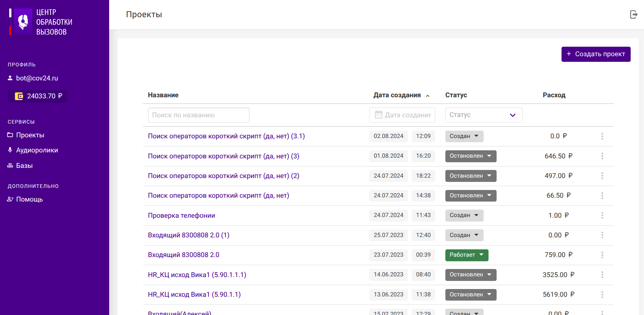Open project Входящий 8300808 2.0 (1)
The image size is (644, 315).
point(189,235)
